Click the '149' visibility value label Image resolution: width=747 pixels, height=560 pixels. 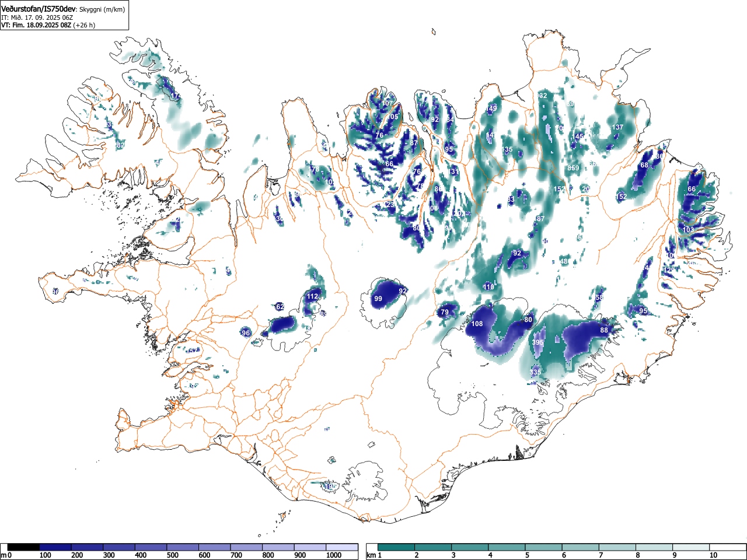point(491,108)
